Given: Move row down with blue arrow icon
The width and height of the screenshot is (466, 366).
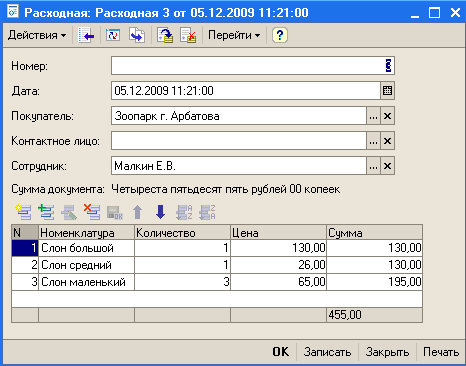Looking at the screenshot, I should (161, 212).
